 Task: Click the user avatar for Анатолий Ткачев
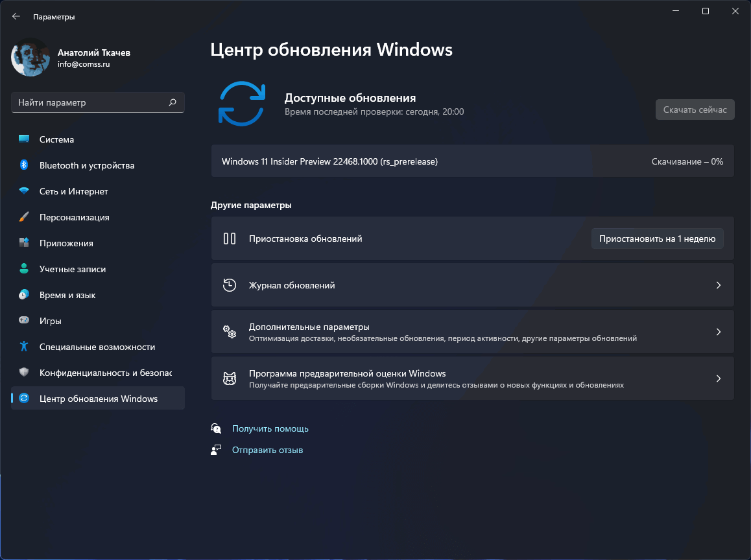[x=30, y=58]
